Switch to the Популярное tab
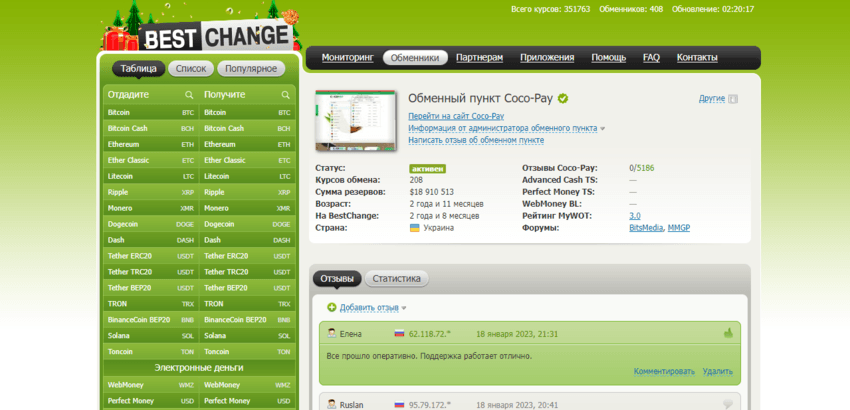The height and width of the screenshot is (410, 850). click(x=251, y=69)
